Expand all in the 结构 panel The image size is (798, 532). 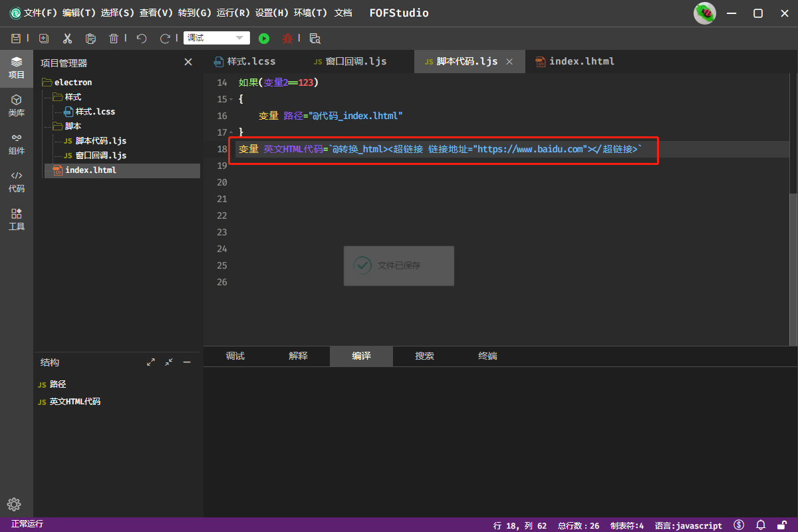pos(151,362)
